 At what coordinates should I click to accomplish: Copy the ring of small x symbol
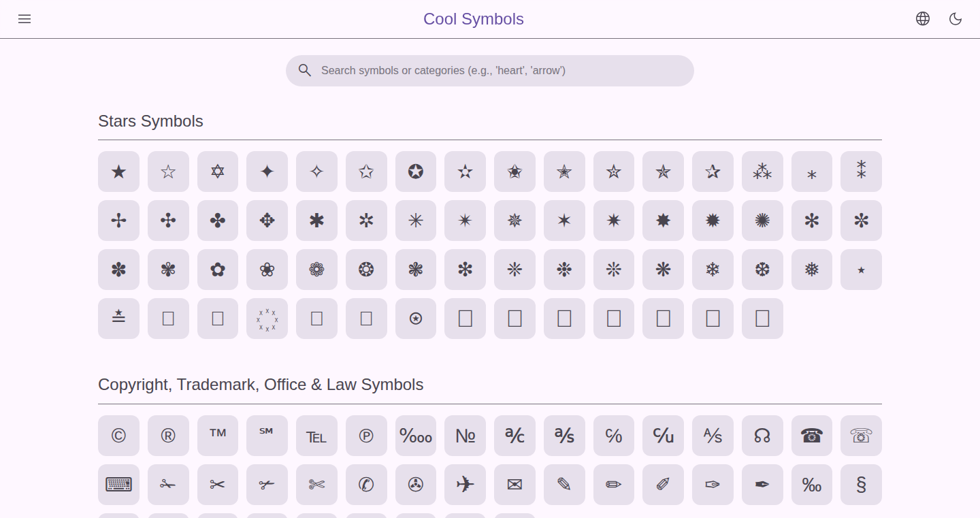click(267, 319)
